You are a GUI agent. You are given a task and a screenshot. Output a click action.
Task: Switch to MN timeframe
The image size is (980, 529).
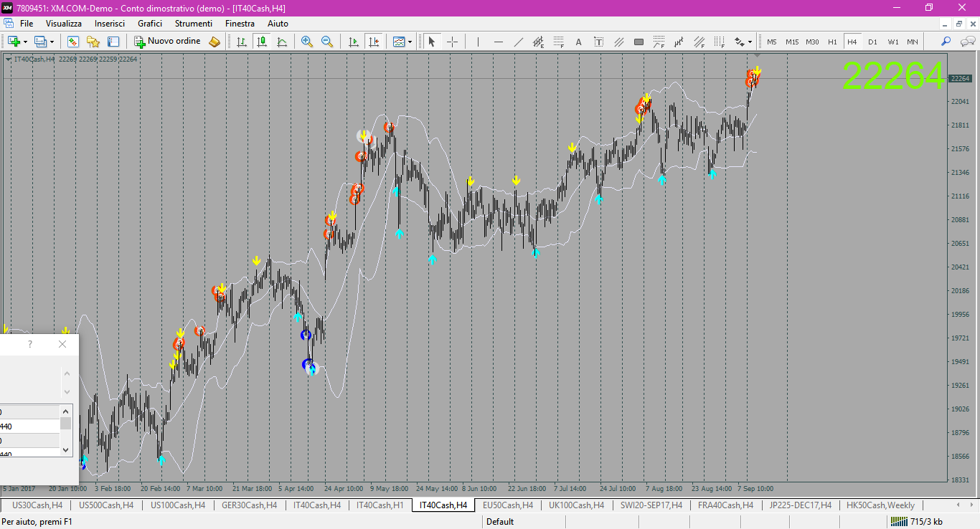(913, 42)
